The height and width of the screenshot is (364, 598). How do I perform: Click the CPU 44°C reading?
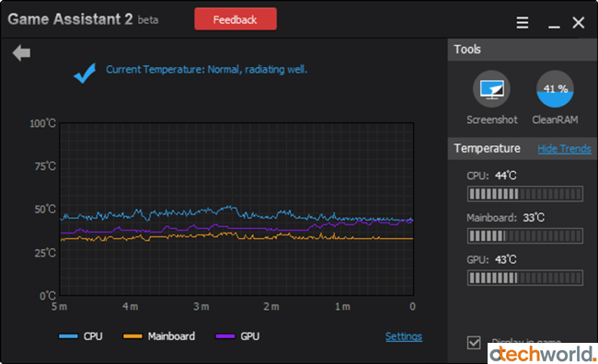(x=505, y=176)
